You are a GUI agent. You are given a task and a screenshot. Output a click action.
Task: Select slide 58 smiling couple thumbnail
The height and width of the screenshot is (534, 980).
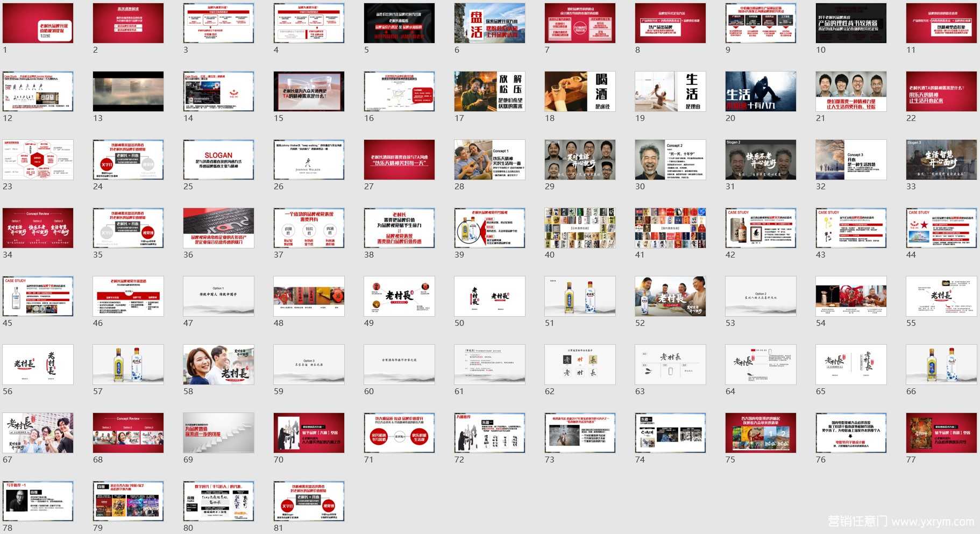[218, 365]
